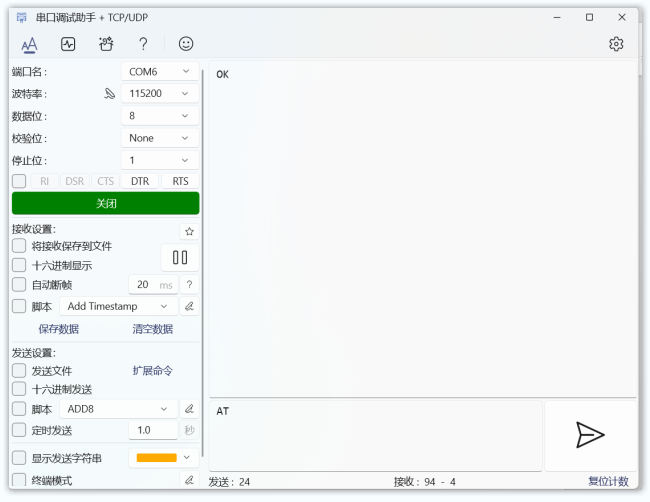
Task: Open the None parity dropdown
Action: tap(159, 138)
